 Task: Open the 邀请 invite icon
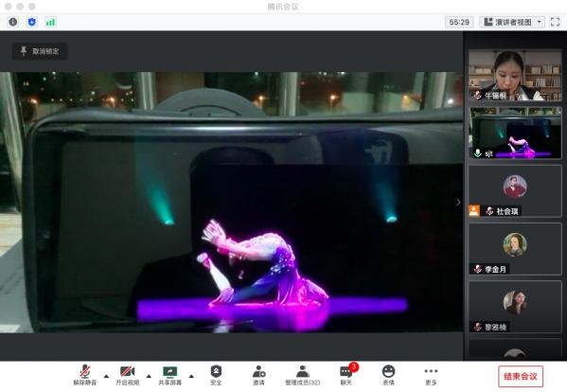(x=258, y=375)
